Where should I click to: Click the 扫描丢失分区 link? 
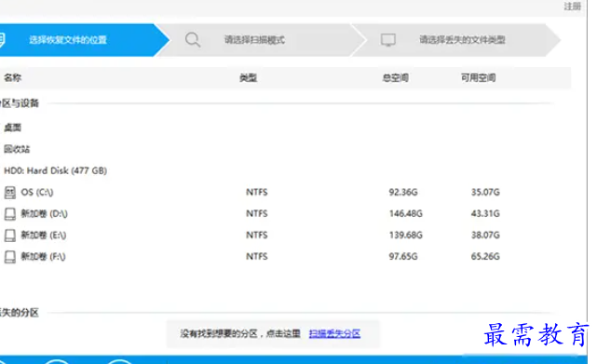334,333
